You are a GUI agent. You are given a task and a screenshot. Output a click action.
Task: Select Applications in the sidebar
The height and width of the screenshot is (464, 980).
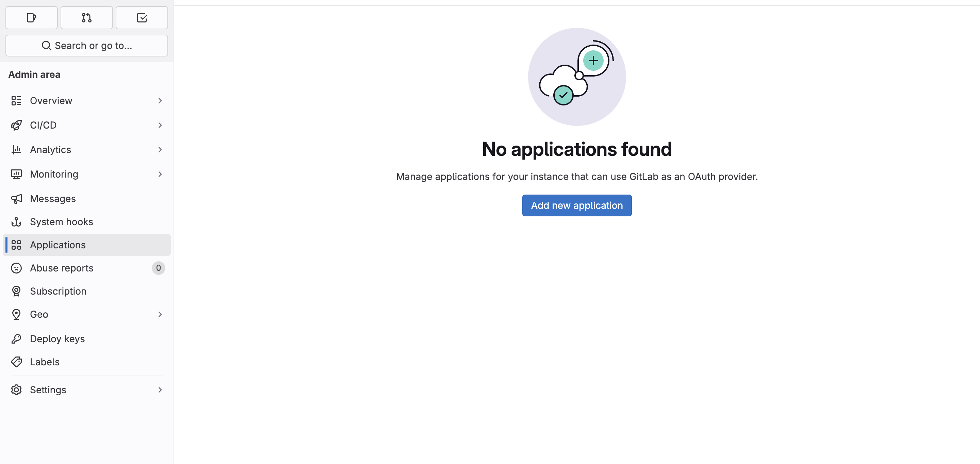tap(58, 245)
